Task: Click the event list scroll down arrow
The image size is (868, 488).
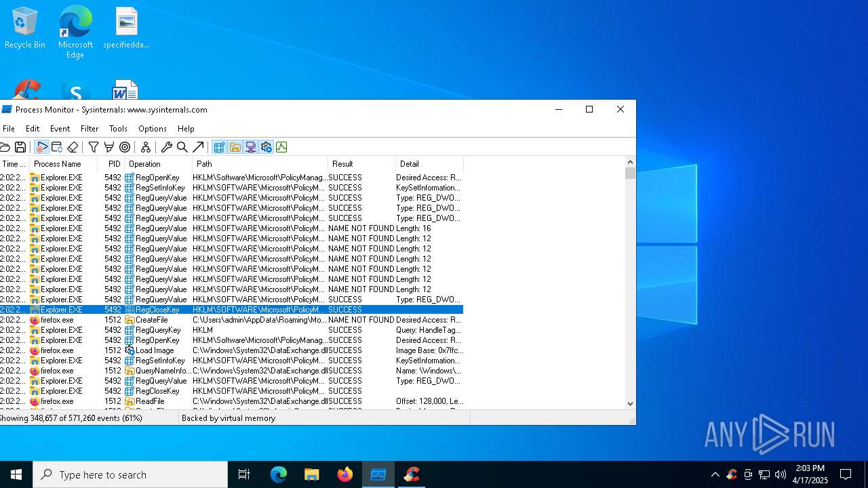Action: point(630,404)
